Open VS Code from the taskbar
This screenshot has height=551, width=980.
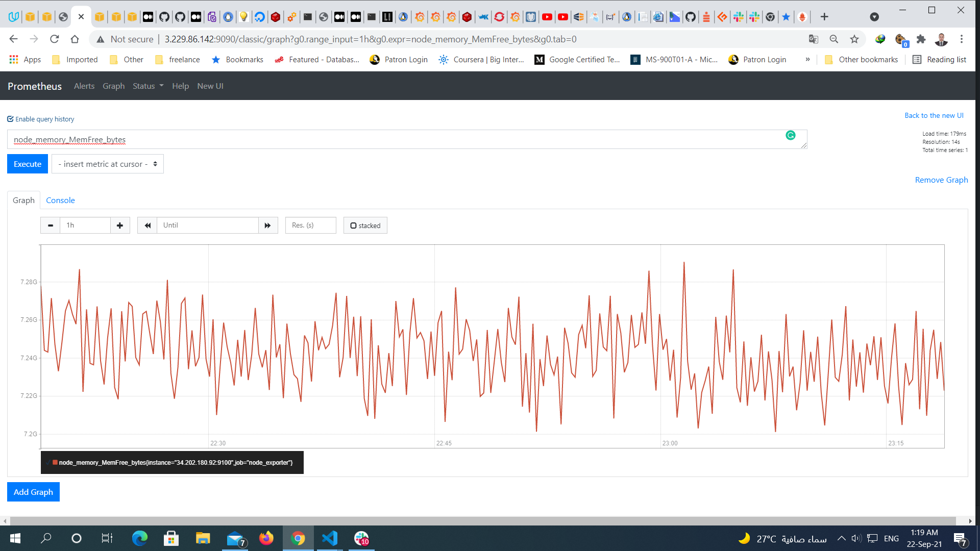coord(330,538)
